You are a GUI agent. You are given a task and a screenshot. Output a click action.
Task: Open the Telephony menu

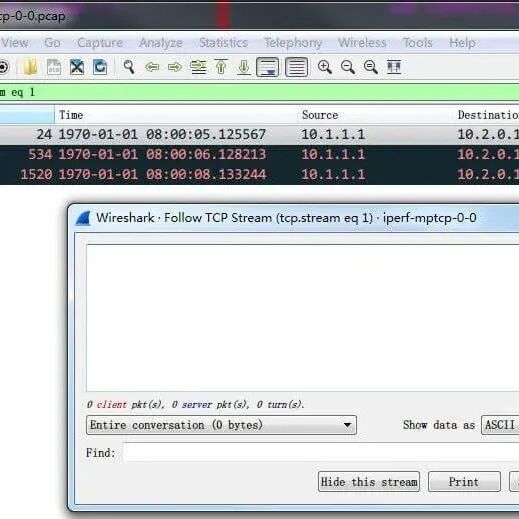pos(293,43)
